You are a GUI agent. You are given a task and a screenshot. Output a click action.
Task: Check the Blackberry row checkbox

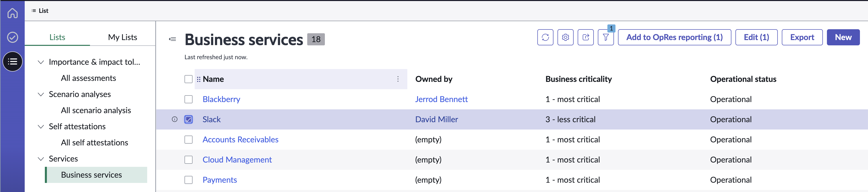tap(189, 99)
